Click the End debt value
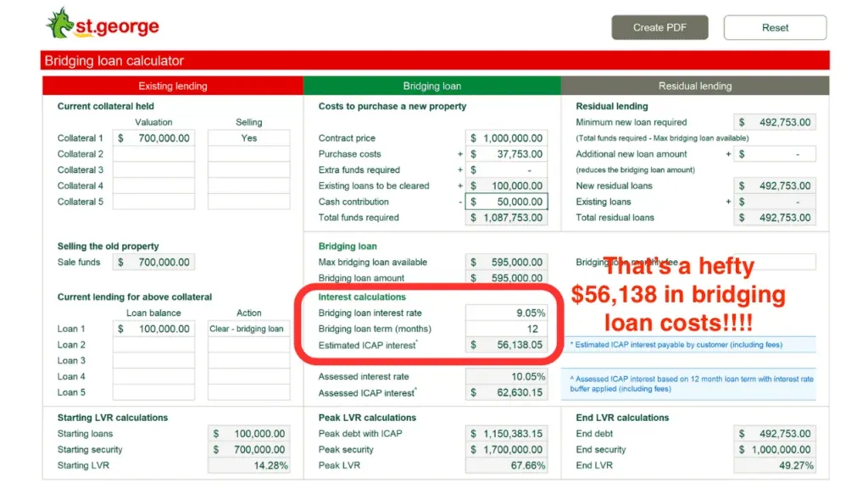Screen dimensions: 868x488 click(x=775, y=434)
